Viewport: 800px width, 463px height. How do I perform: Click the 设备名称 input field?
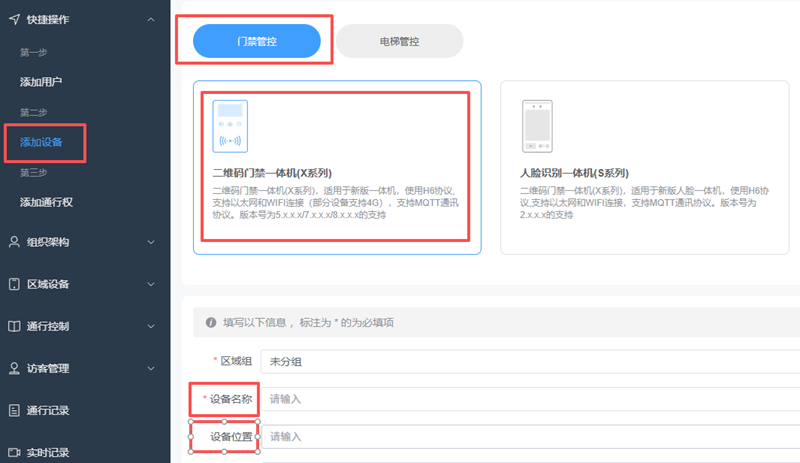[x=530, y=399]
